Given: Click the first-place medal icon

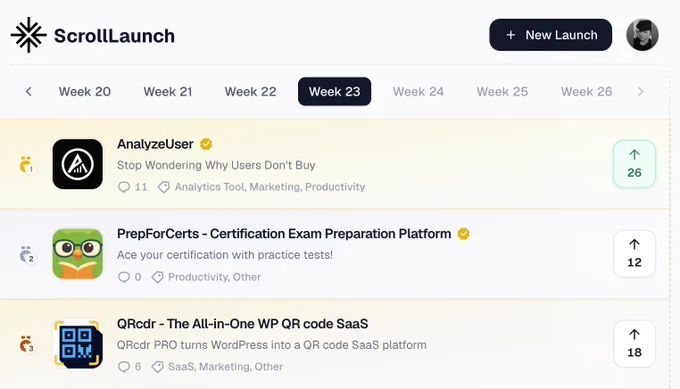Looking at the screenshot, I should (x=27, y=165).
